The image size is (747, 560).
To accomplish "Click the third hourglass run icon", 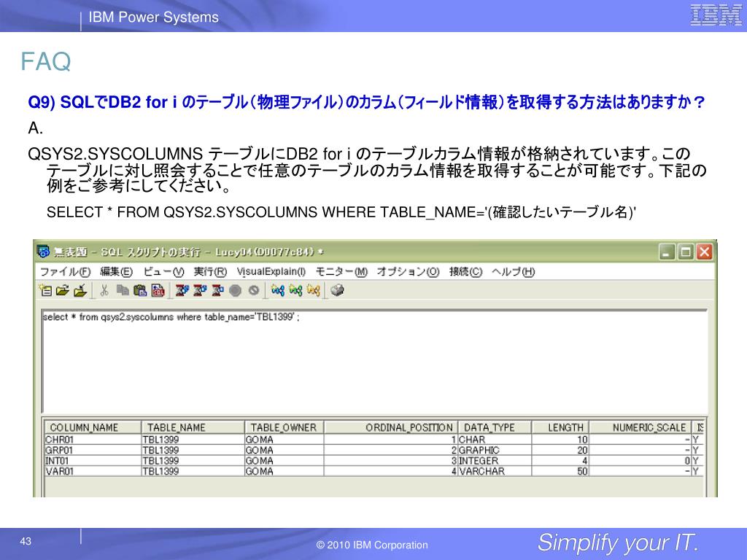I will pos(217,290).
